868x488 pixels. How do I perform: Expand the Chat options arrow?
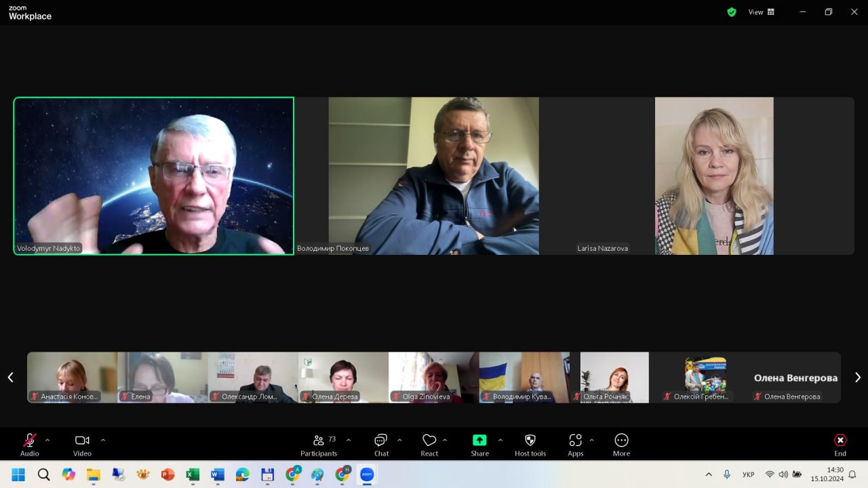point(399,440)
